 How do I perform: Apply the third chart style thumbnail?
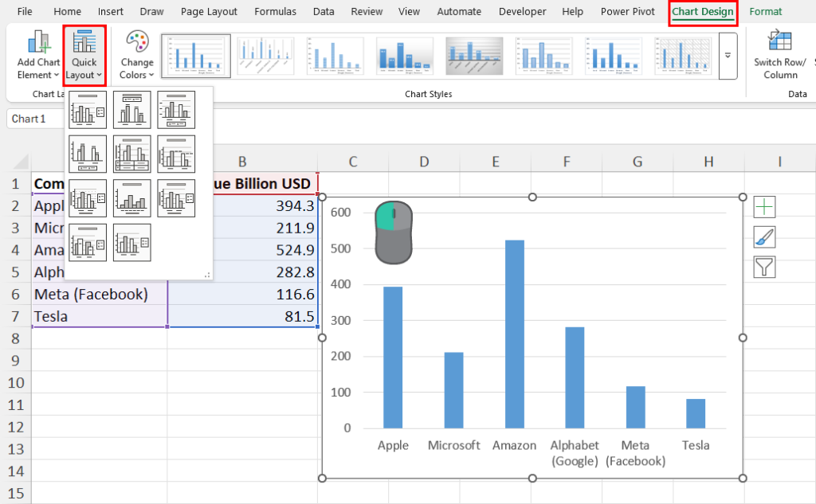[x=335, y=56]
